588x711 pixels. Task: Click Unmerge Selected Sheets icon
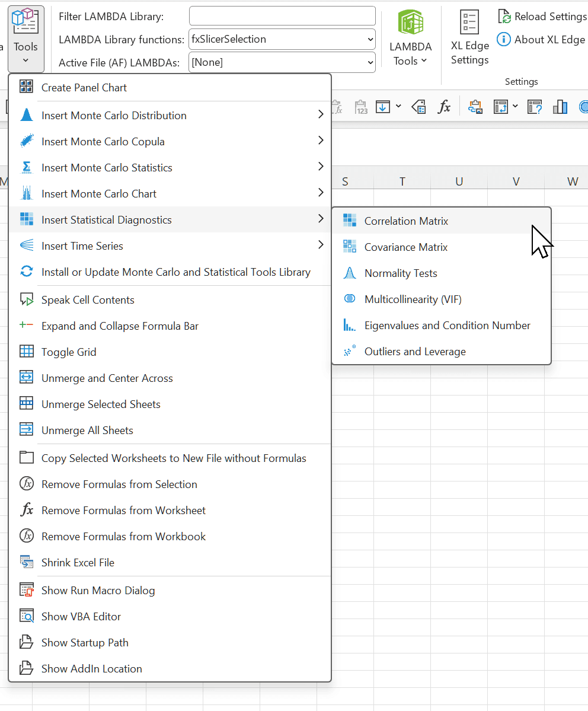point(27,404)
